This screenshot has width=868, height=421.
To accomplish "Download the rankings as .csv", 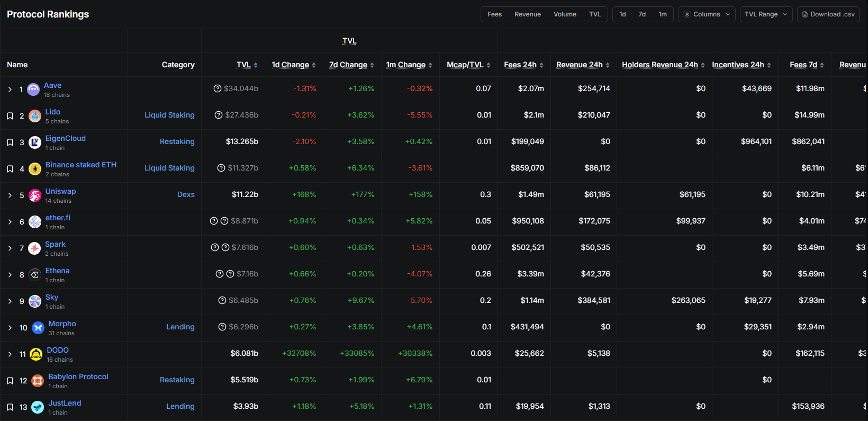I will click(828, 14).
